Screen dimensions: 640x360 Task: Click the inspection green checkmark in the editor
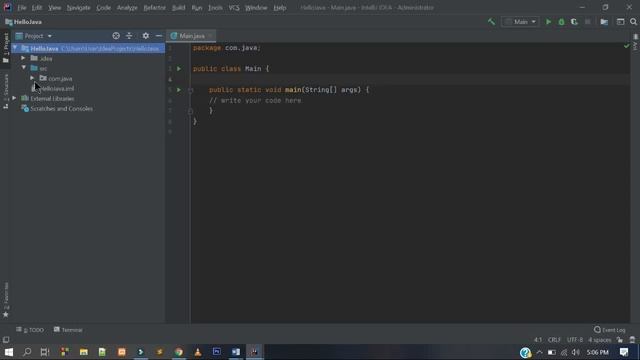[626, 46]
